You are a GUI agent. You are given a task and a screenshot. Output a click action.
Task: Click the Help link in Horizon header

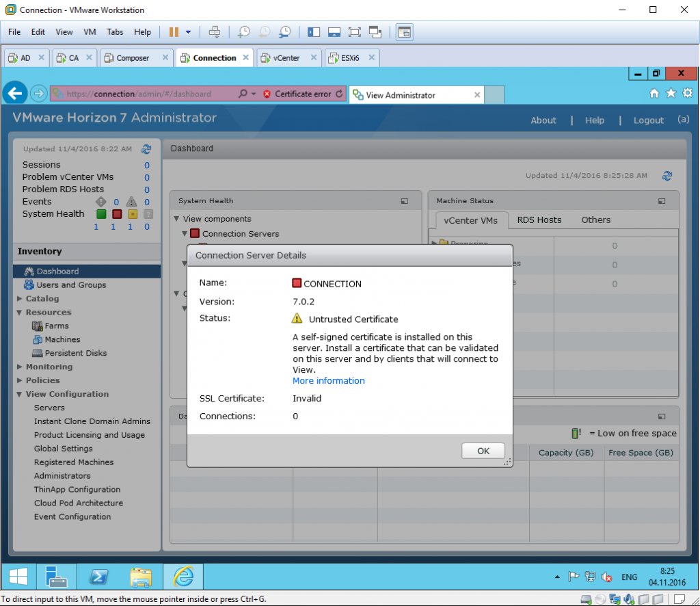(x=595, y=120)
